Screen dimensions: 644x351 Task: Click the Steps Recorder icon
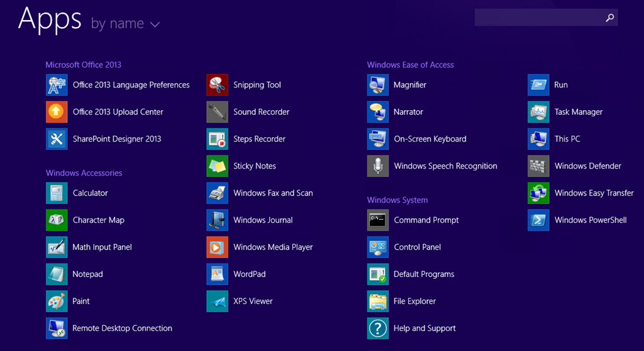pyautogui.click(x=217, y=139)
